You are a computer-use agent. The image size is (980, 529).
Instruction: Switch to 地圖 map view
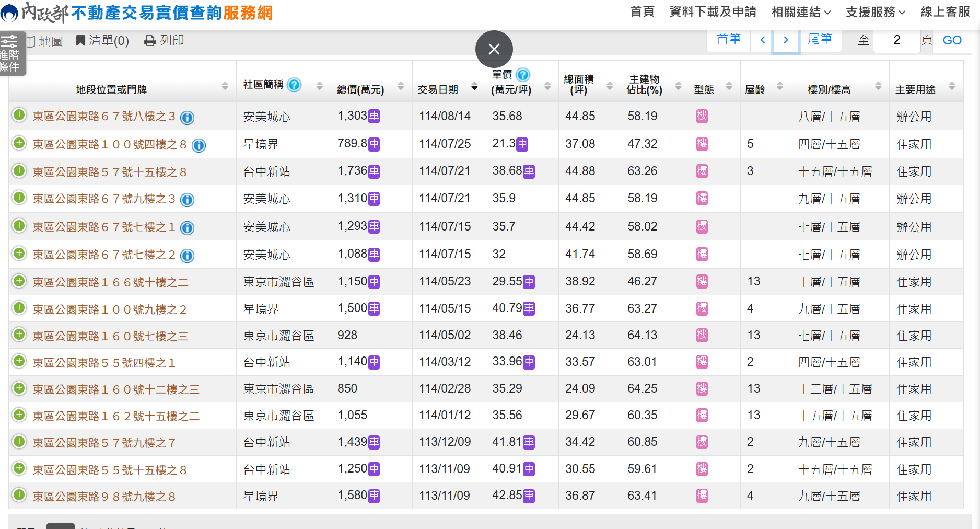pos(44,41)
